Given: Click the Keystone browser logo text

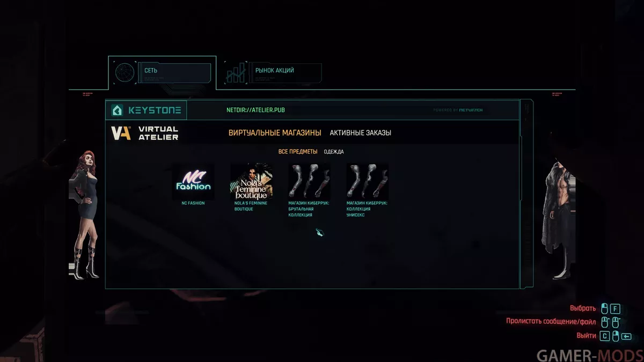Looking at the screenshot, I should click(x=155, y=110).
